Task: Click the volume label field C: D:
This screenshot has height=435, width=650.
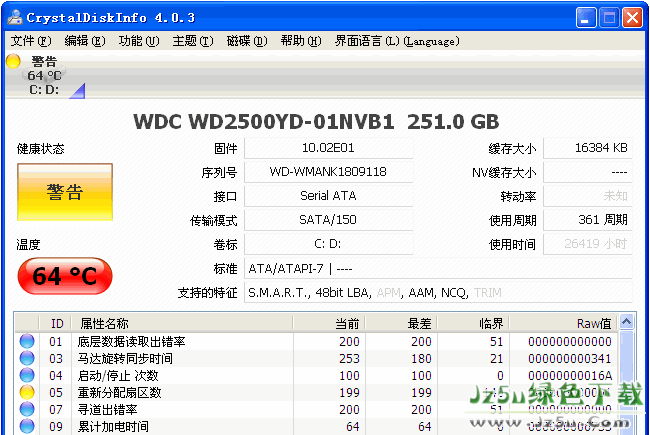Action: 329,244
